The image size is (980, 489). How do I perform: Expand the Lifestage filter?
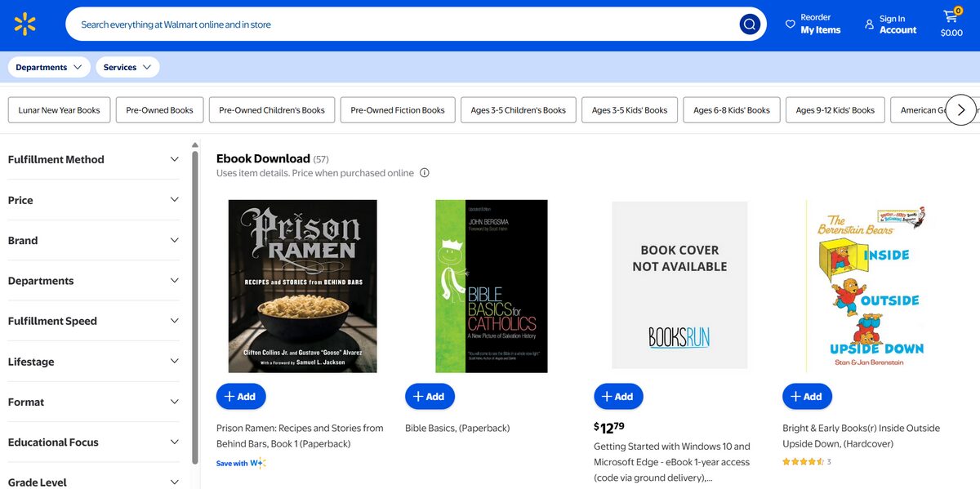point(93,362)
